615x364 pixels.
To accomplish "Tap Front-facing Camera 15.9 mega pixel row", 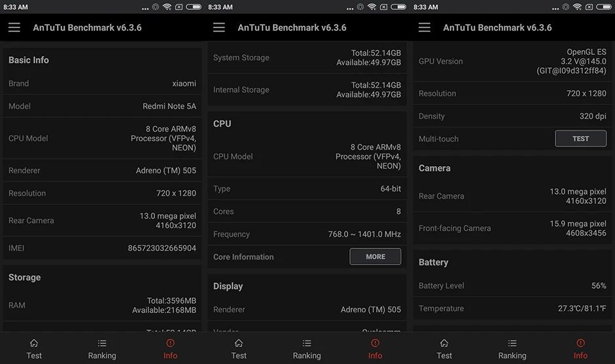I will point(512,229).
